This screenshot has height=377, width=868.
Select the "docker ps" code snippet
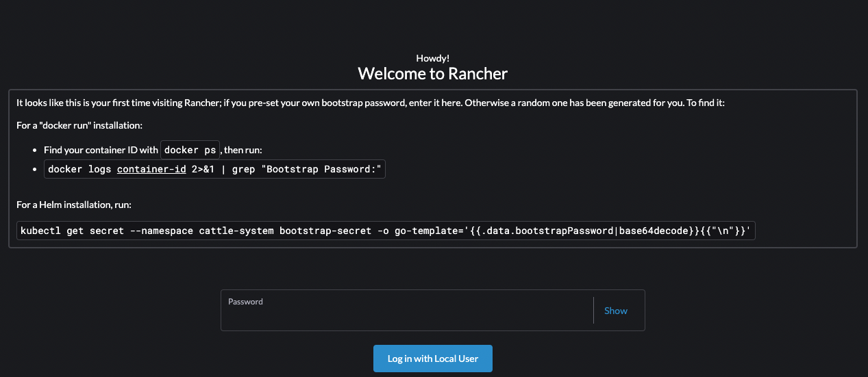190,150
